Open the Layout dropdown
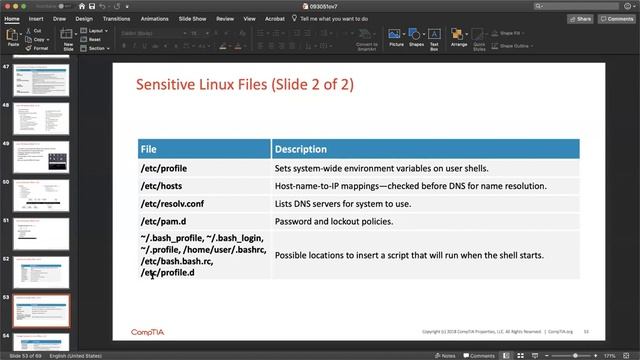Screen dimensions: 640x360 [94, 31]
